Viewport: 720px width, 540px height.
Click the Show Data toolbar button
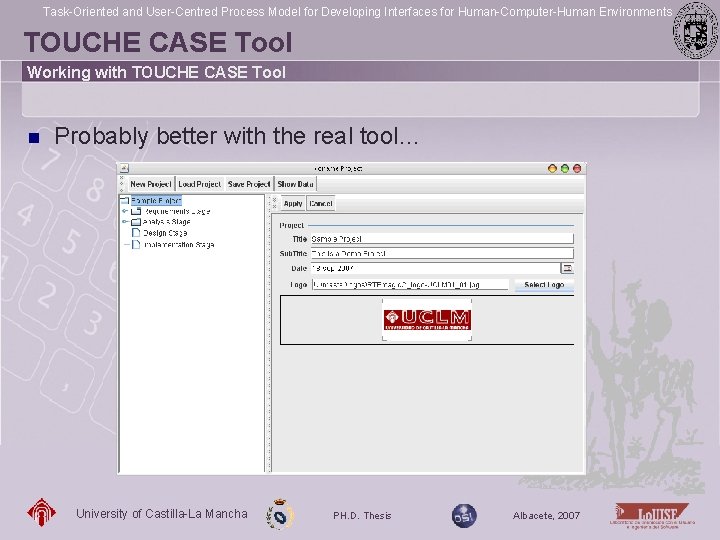pos(295,184)
